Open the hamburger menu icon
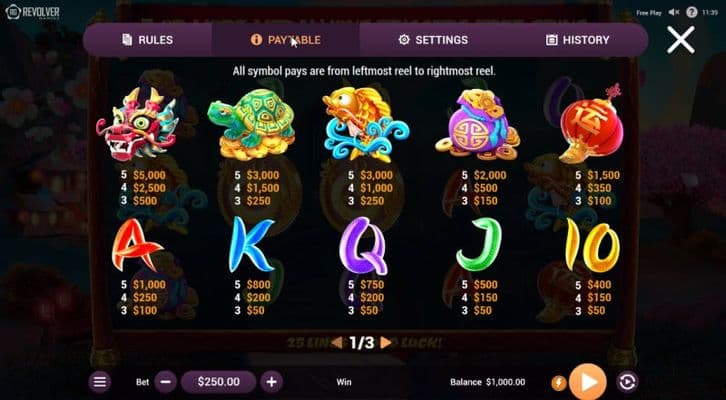Image resolution: width=726 pixels, height=400 pixels. tap(100, 382)
